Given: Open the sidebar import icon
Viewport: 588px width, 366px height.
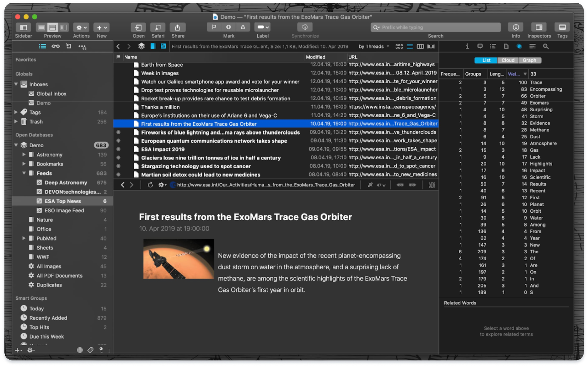Looking at the screenshot, I should point(69,46).
